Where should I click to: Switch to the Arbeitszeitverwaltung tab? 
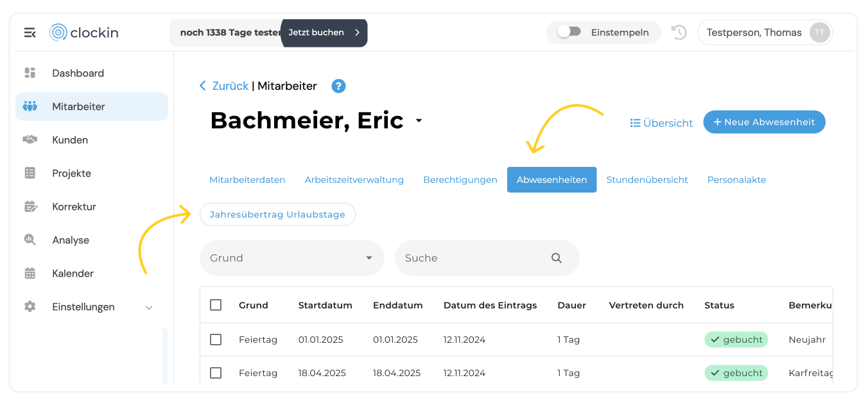point(354,180)
